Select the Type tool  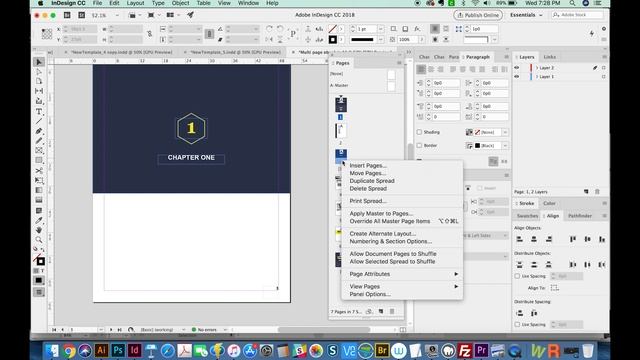(39, 111)
